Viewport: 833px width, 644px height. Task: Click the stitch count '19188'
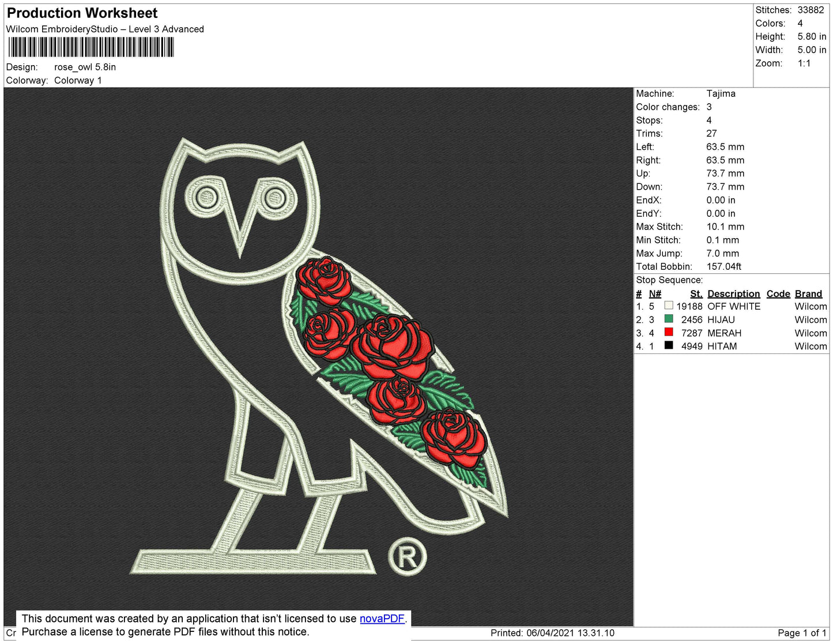click(689, 307)
